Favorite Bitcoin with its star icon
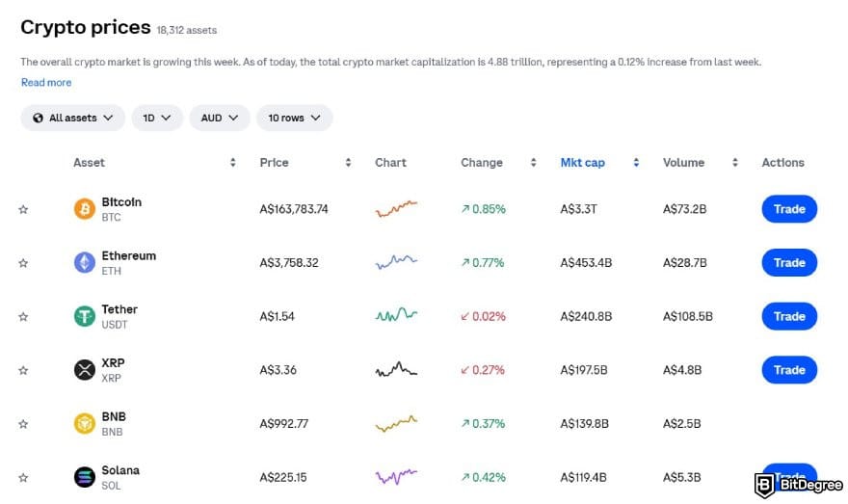 click(23, 209)
